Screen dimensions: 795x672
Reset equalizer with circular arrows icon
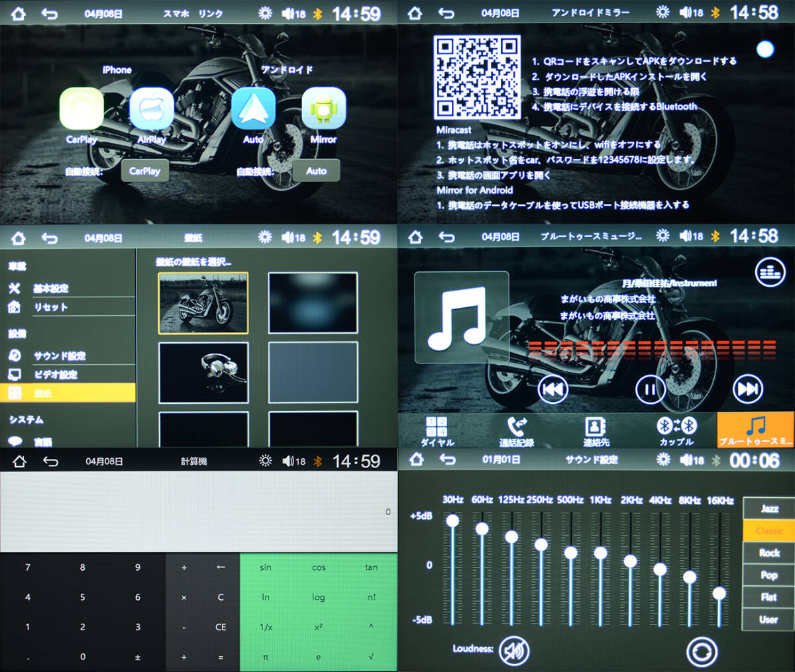click(x=702, y=651)
